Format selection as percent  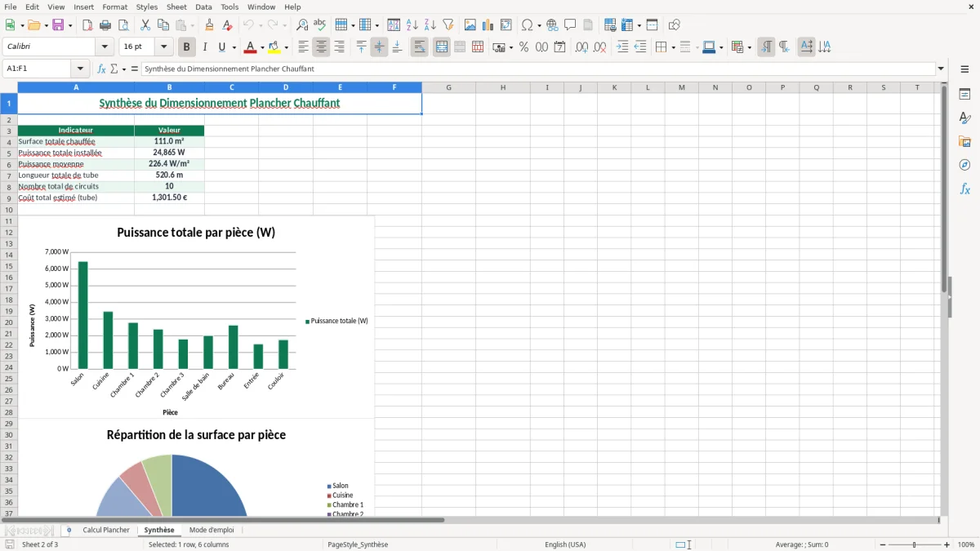click(x=523, y=47)
